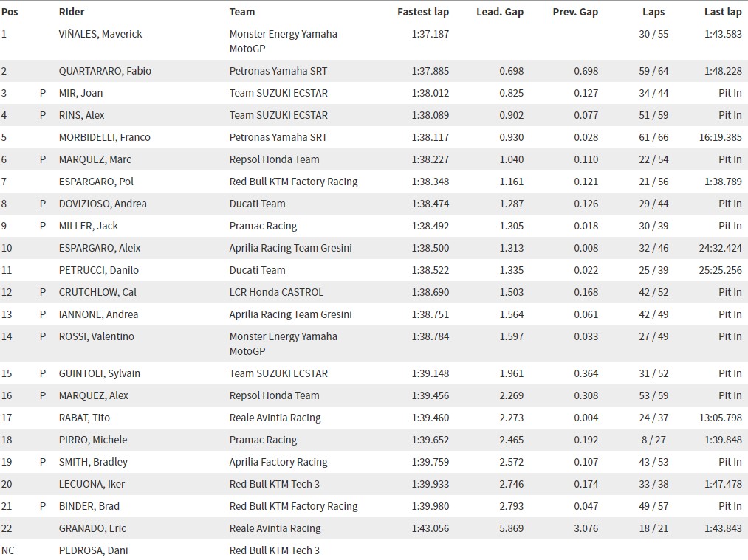Click the Rider column header
Image resolution: width=748 pixels, height=560 pixels.
click(72, 12)
